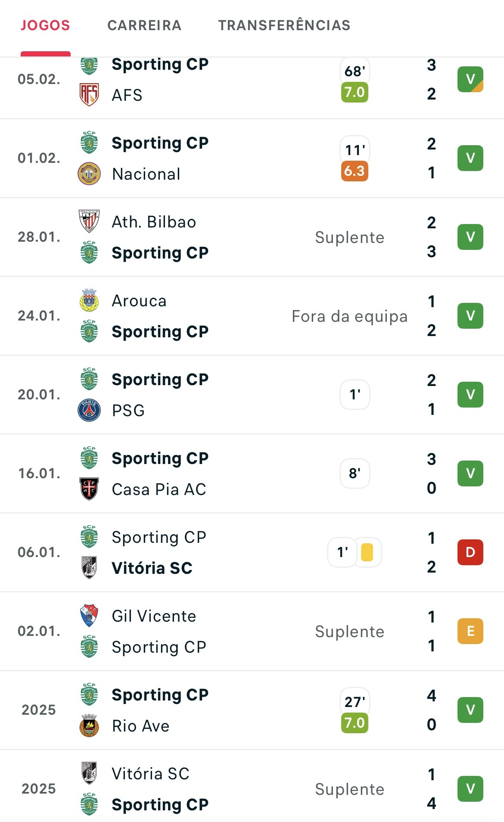Click the red D result badge
The height and width of the screenshot is (822, 504).
click(470, 552)
